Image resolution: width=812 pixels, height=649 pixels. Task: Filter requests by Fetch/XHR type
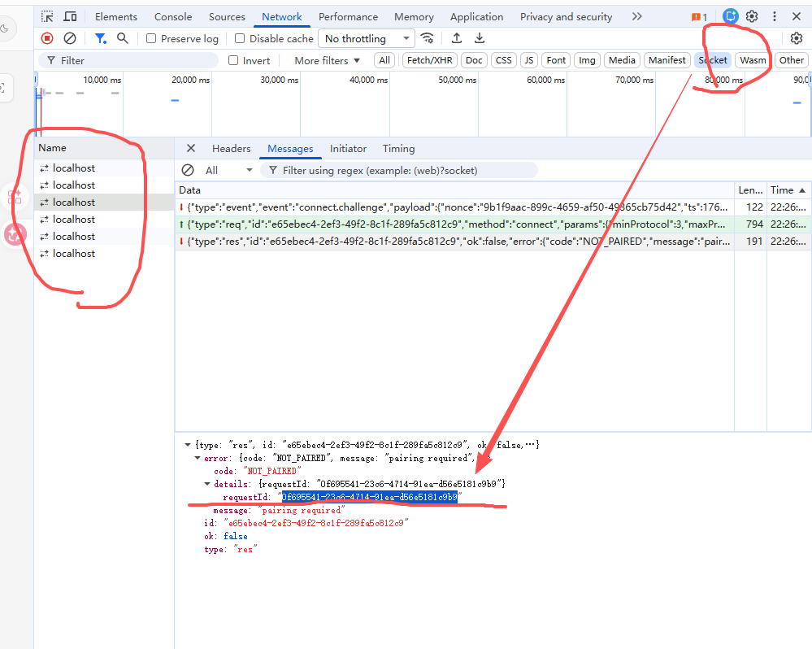pyautogui.click(x=430, y=60)
